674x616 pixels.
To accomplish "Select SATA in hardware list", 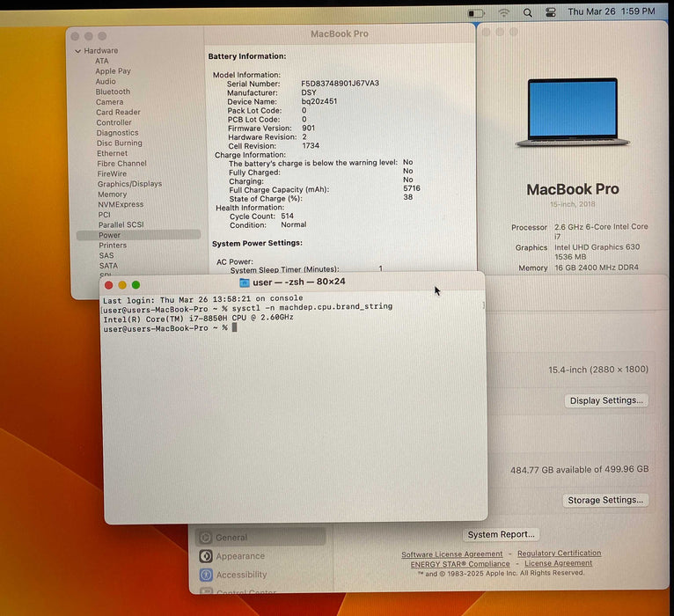I will 108,266.
